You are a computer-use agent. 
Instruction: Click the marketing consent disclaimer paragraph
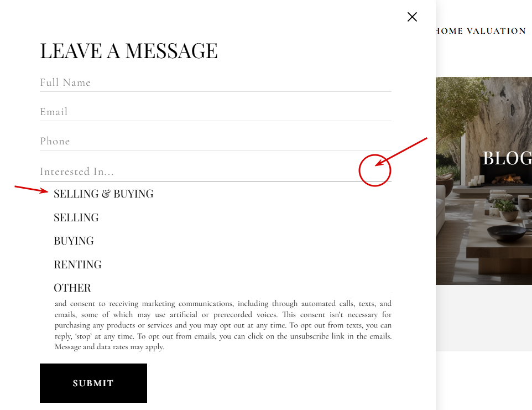[223, 325]
